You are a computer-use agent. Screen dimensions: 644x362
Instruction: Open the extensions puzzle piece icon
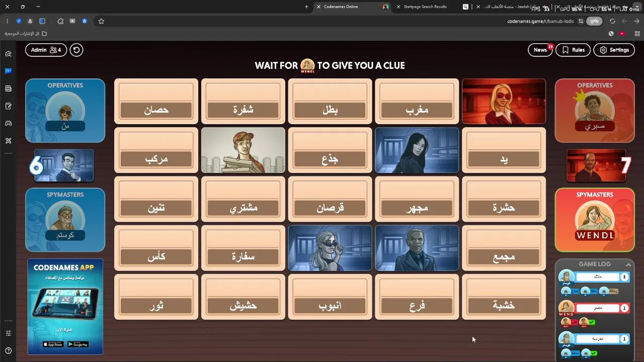(60, 21)
